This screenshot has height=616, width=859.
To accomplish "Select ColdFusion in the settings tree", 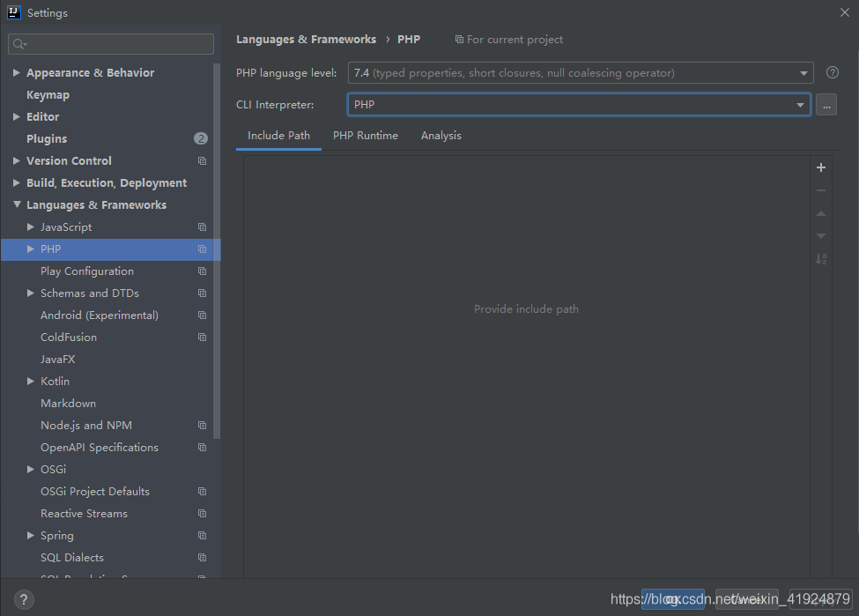I will tap(69, 337).
